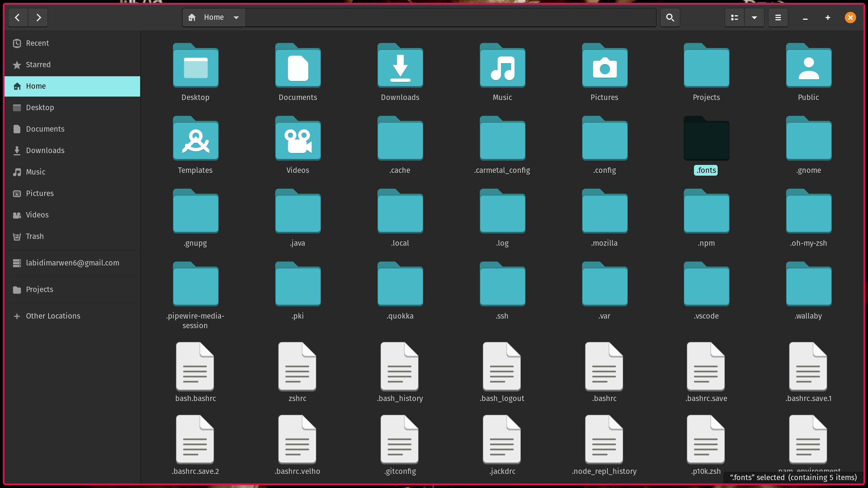The height and width of the screenshot is (488, 868).
Task: Select the .local folder
Action: pos(400,211)
